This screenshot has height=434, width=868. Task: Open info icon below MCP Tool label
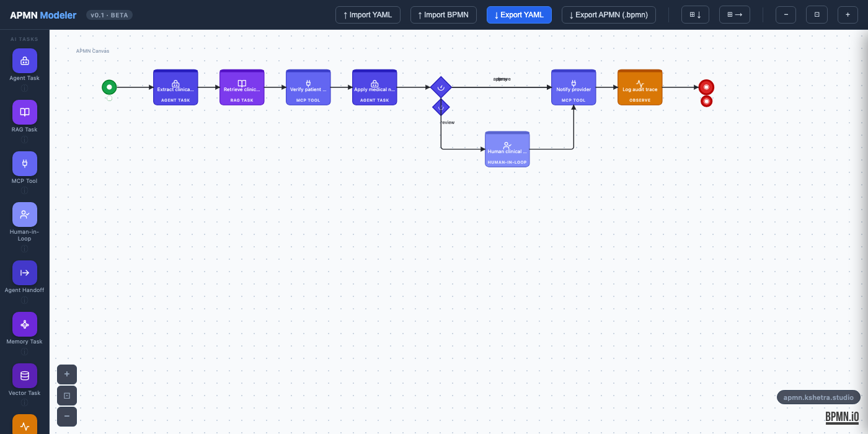click(x=25, y=191)
